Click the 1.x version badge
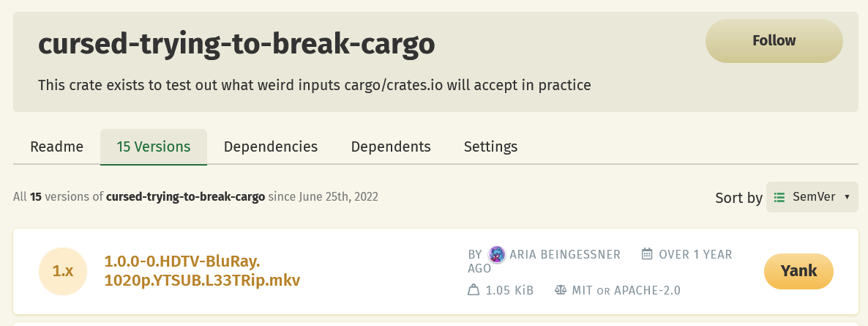 point(63,271)
